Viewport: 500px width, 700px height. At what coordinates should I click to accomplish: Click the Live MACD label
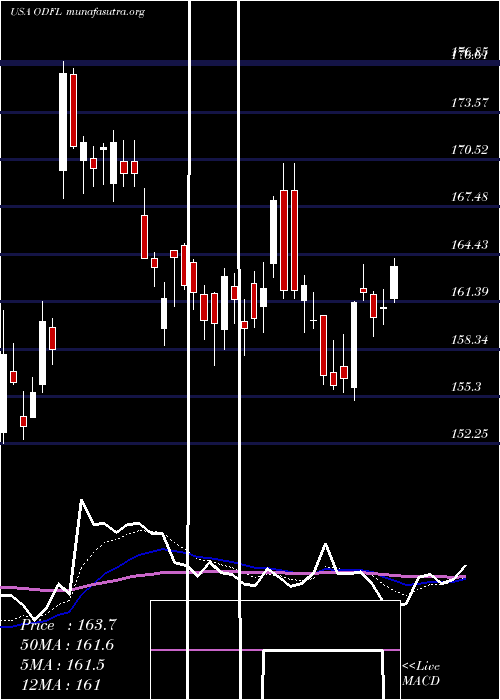point(421,673)
